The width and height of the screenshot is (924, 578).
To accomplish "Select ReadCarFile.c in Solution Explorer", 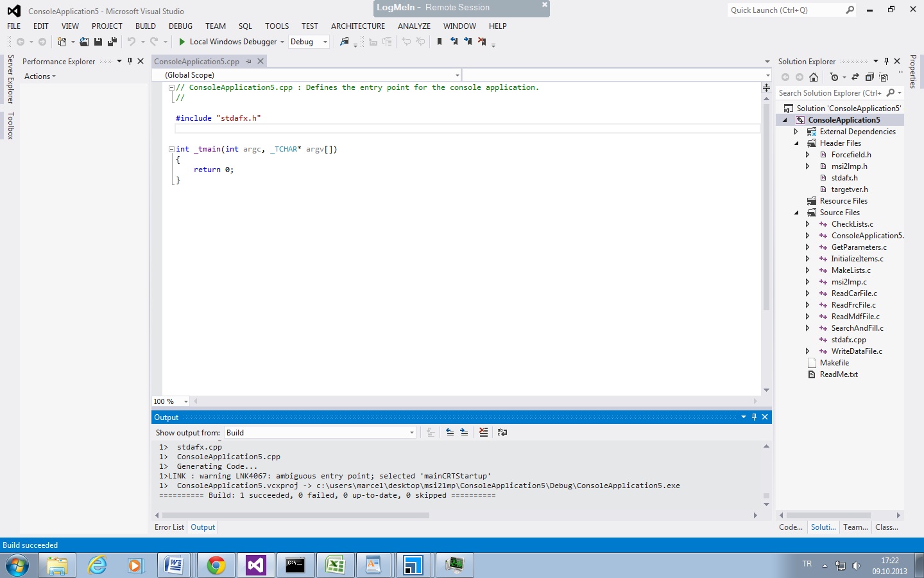I will coord(854,293).
